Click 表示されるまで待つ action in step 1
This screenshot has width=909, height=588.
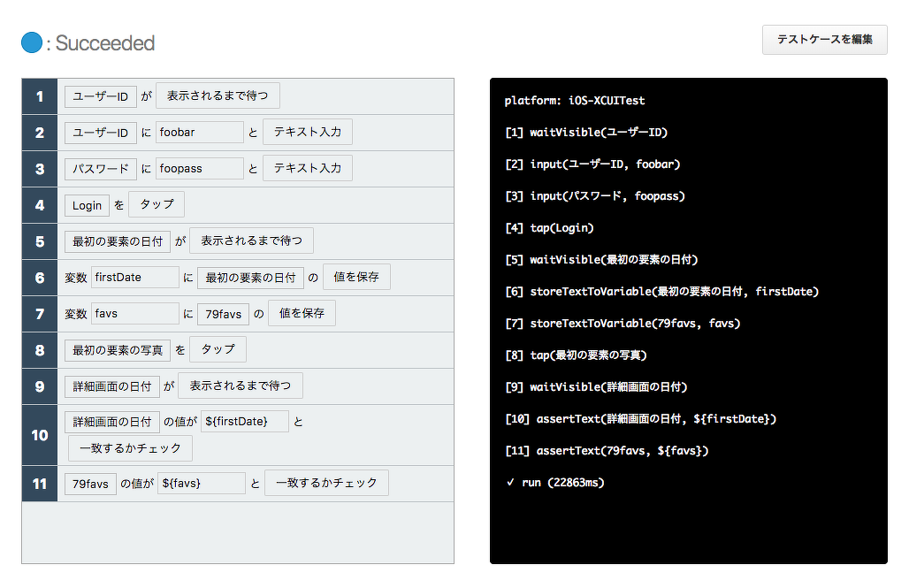[x=218, y=95]
